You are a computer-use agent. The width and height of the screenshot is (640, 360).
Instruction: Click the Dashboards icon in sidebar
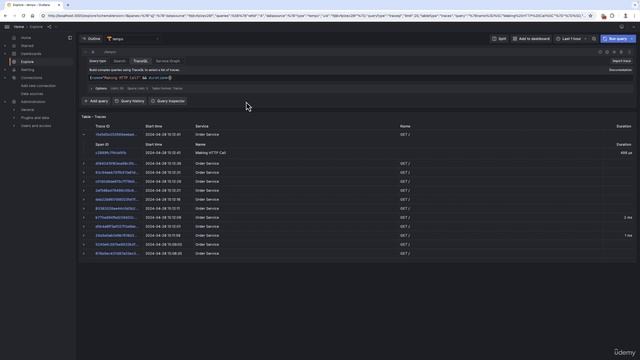tap(14, 54)
